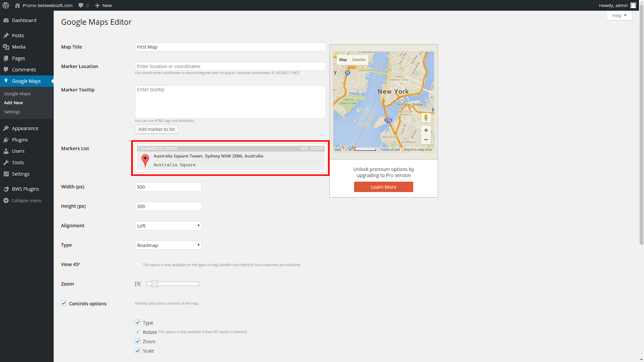Zoom in with the map plus button
This screenshot has width=644, height=362.
point(426,130)
